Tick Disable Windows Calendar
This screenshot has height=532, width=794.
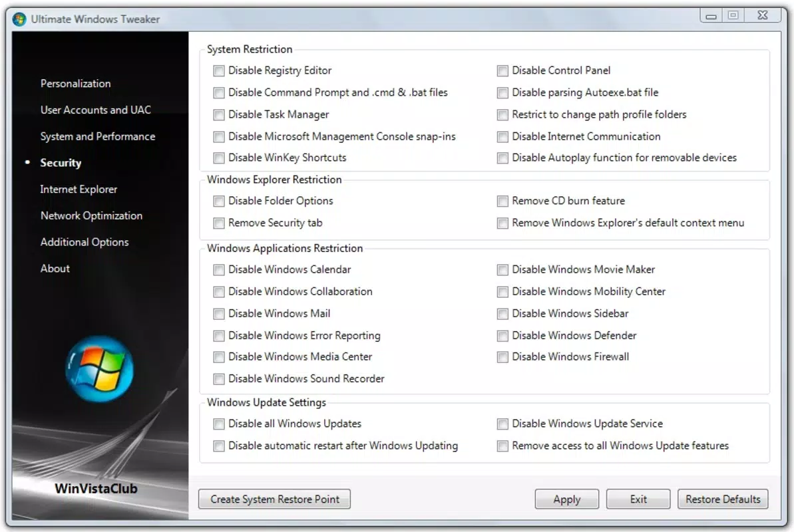(x=219, y=270)
